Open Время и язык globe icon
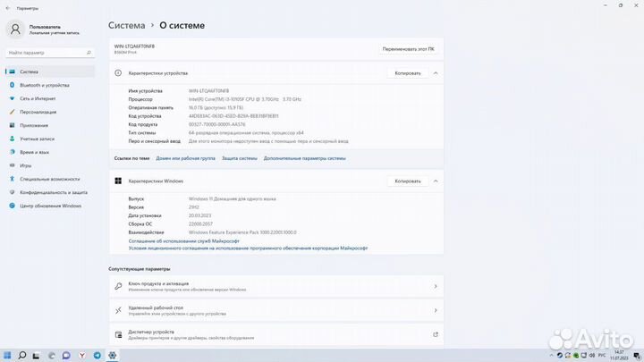644x362 pixels. (12, 152)
